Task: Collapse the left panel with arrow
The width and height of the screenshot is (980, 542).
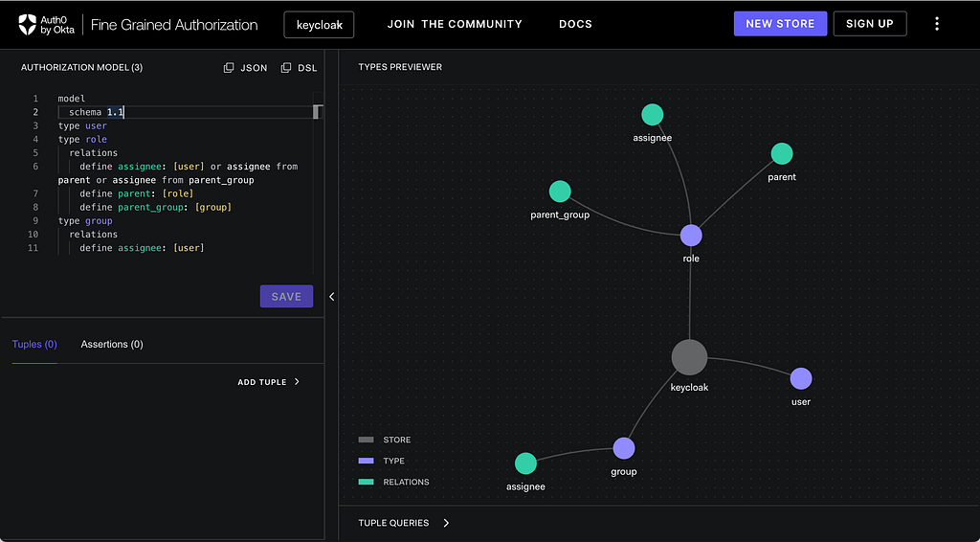Action: [x=332, y=296]
